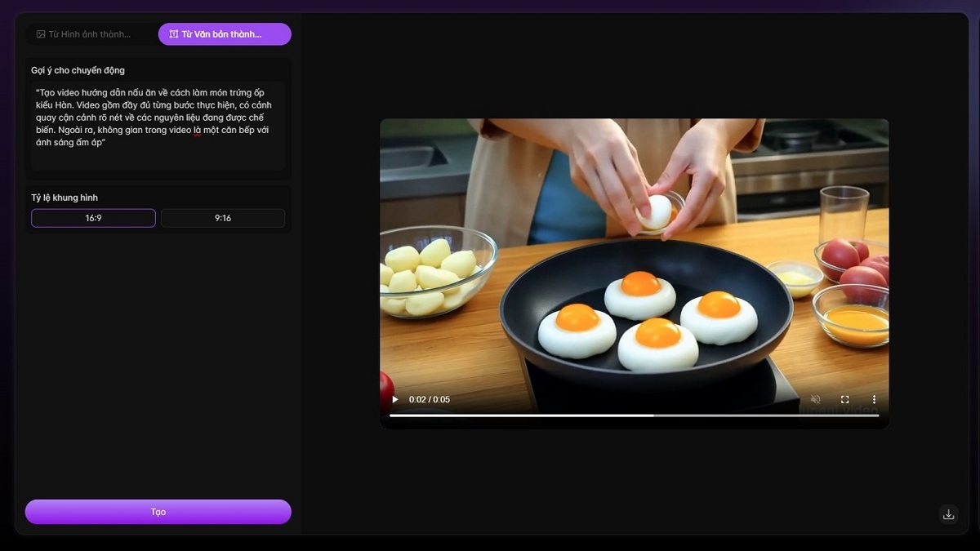980x551 pixels.
Task: Click the muted speaker icon to unmute audio
Action: point(815,399)
